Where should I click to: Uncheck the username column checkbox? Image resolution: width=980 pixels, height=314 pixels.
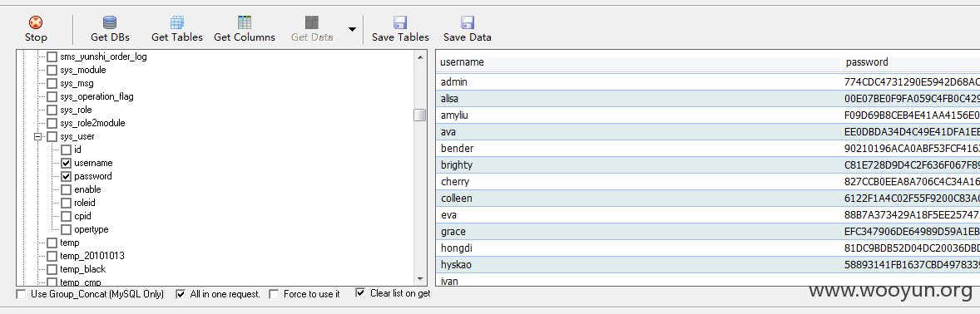coord(66,163)
